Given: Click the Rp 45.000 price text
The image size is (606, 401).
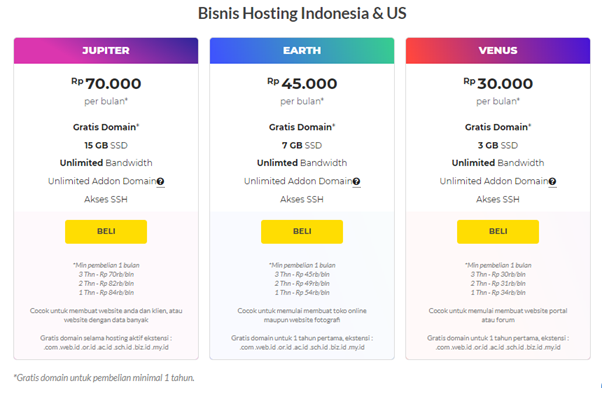Looking at the screenshot, I should 302,83.
